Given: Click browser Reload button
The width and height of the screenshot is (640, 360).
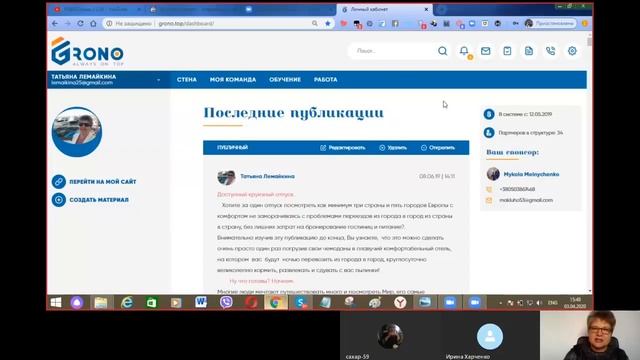Looking at the screenshot, I should [80, 24].
